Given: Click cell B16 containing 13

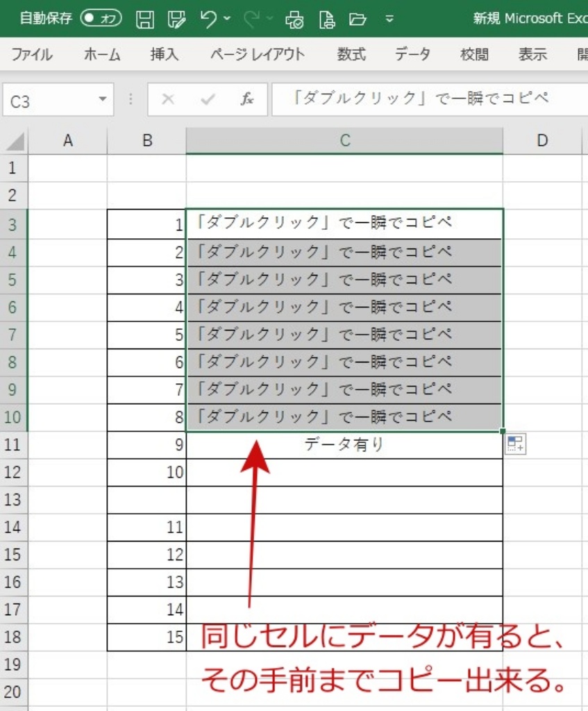Looking at the screenshot, I should (x=146, y=583).
